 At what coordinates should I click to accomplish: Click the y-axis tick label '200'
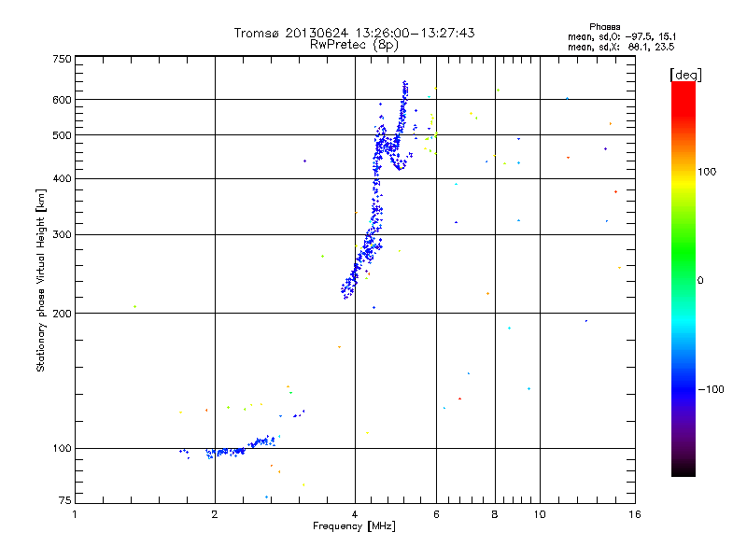pos(62,314)
